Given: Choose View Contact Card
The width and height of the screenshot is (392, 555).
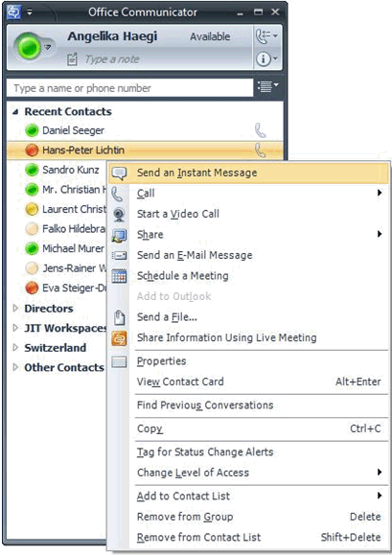Looking at the screenshot, I should tap(248, 382).
